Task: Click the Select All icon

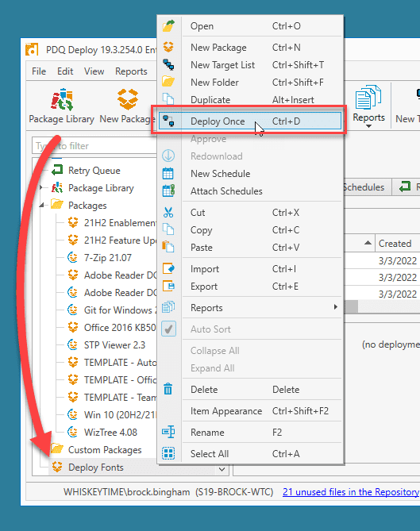Action: coord(168,453)
